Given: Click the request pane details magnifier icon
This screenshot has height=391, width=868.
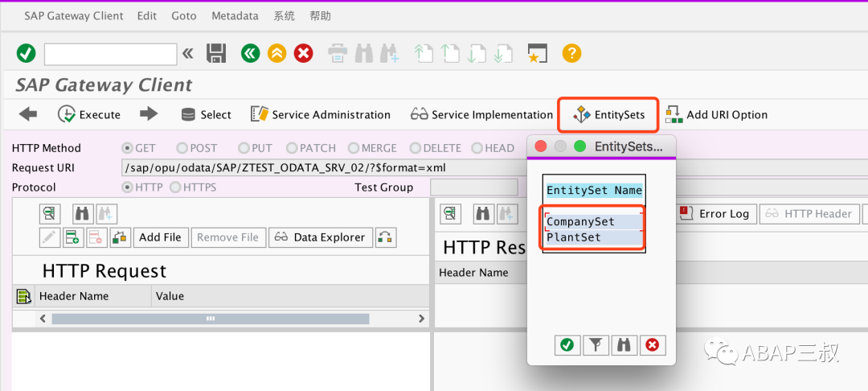Looking at the screenshot, I should pos(49,214).
